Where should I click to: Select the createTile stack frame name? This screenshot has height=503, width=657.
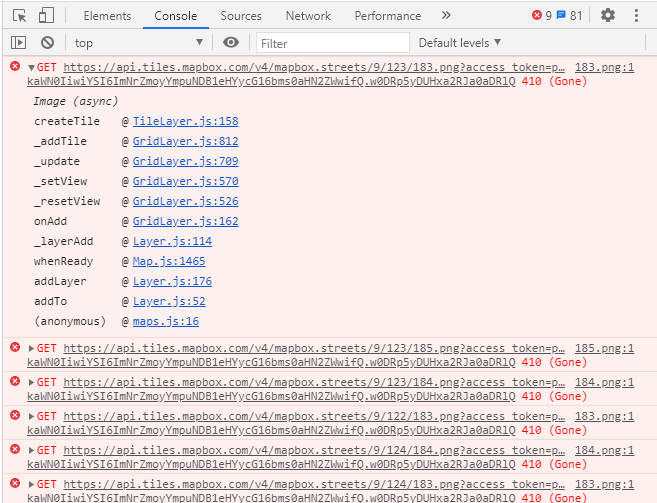(x=67, y=121)
